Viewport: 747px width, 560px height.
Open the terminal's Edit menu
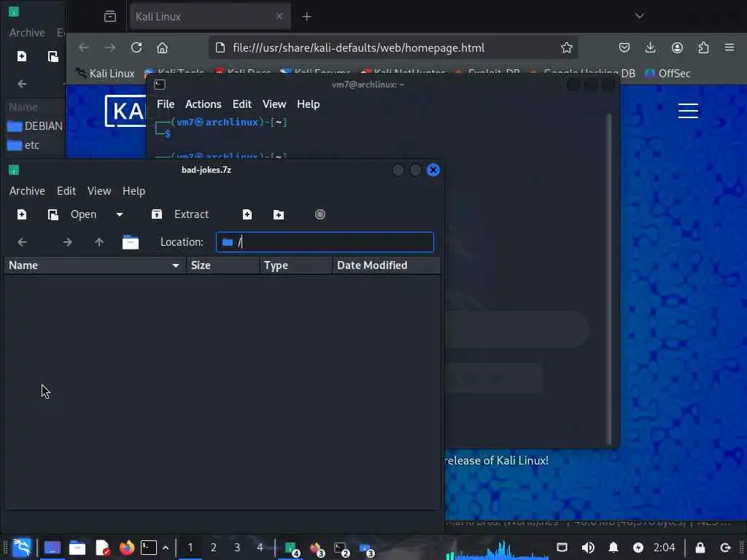pyautogui.click(x=242, y=104)
